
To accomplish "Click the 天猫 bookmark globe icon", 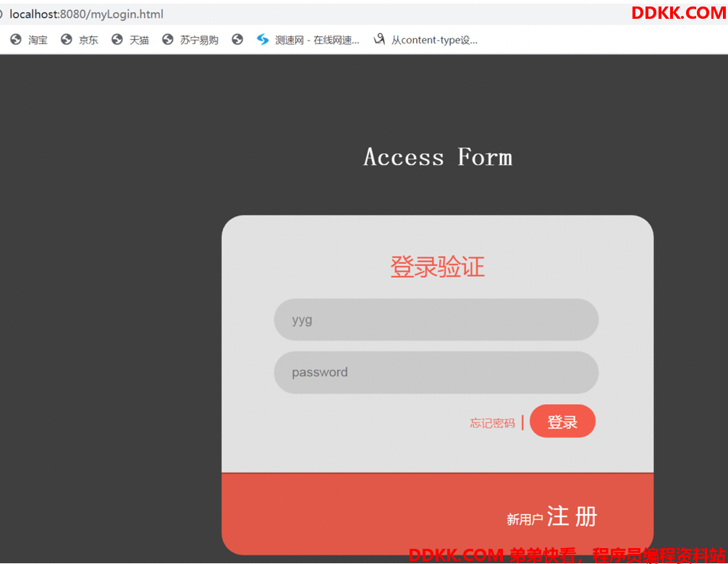I will (117, 40).
